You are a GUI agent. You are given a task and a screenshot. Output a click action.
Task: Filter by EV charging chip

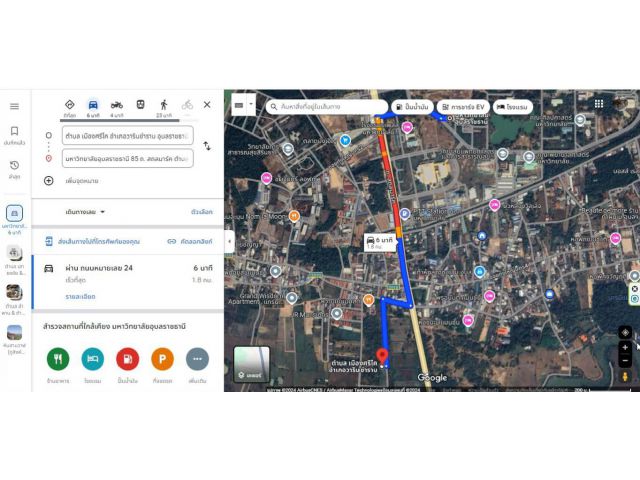(463, 107)
